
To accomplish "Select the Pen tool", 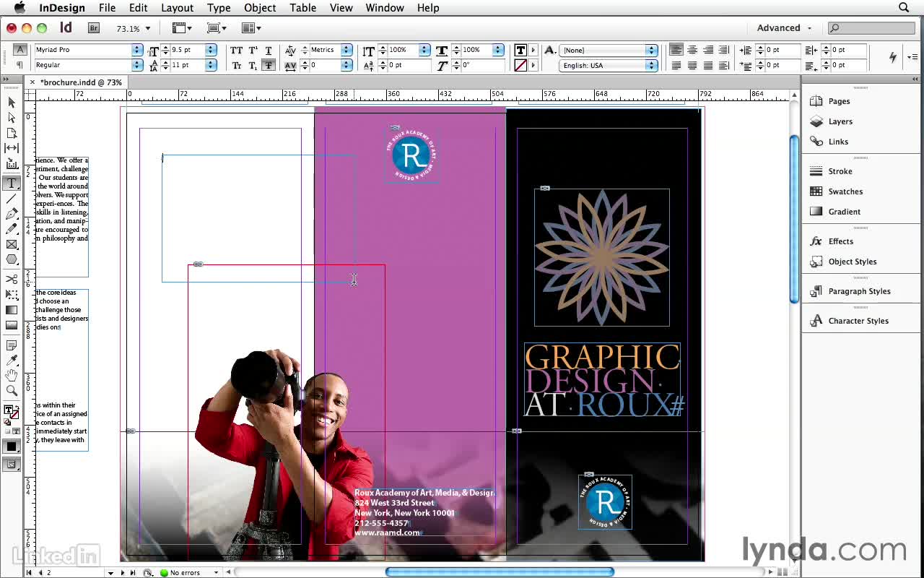I will coord(12,214).
